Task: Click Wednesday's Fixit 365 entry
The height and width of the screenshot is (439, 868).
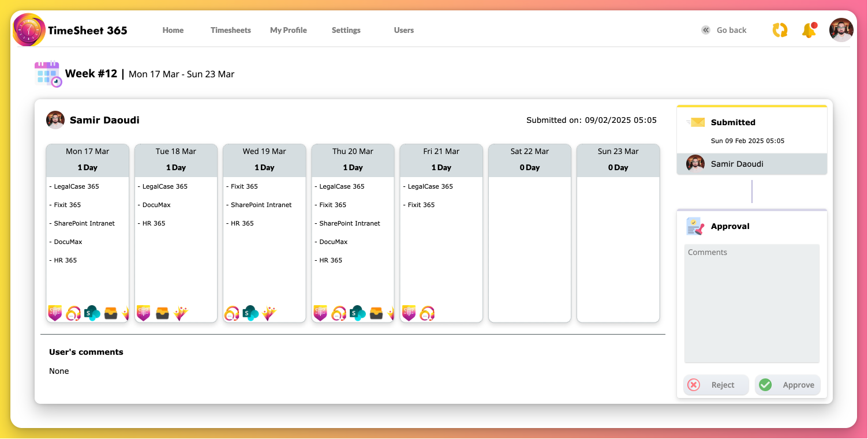Action: point(242,186)
